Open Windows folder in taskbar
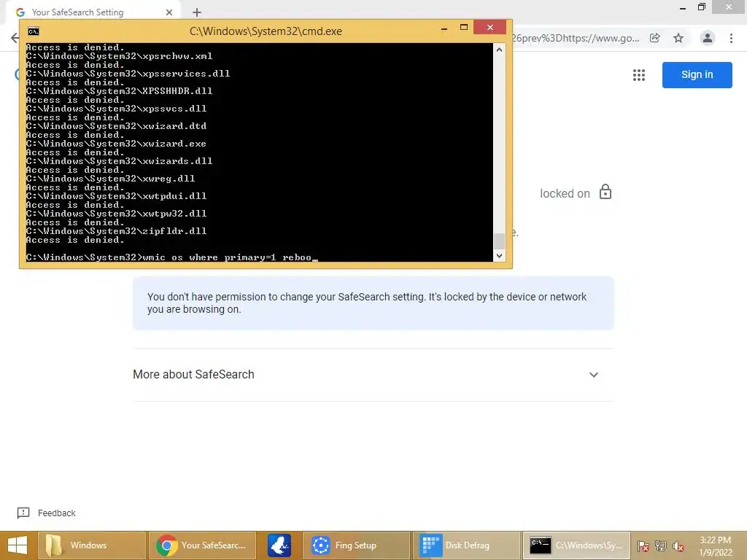The height and width of the screenshot is (560, 747). pos(90,545)
